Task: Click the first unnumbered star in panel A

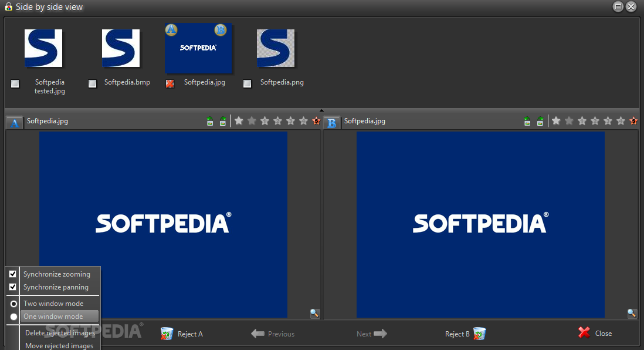Action: pyautogui.click(x=239, y=121)
